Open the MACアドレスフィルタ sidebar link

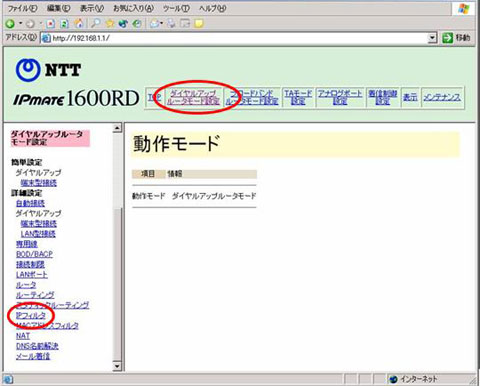(47, 326)
